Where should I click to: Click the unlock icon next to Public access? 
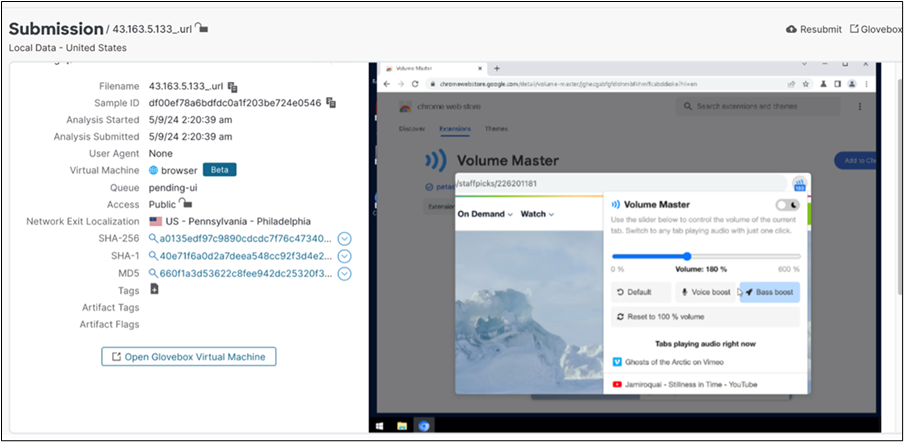click(186, 203)
